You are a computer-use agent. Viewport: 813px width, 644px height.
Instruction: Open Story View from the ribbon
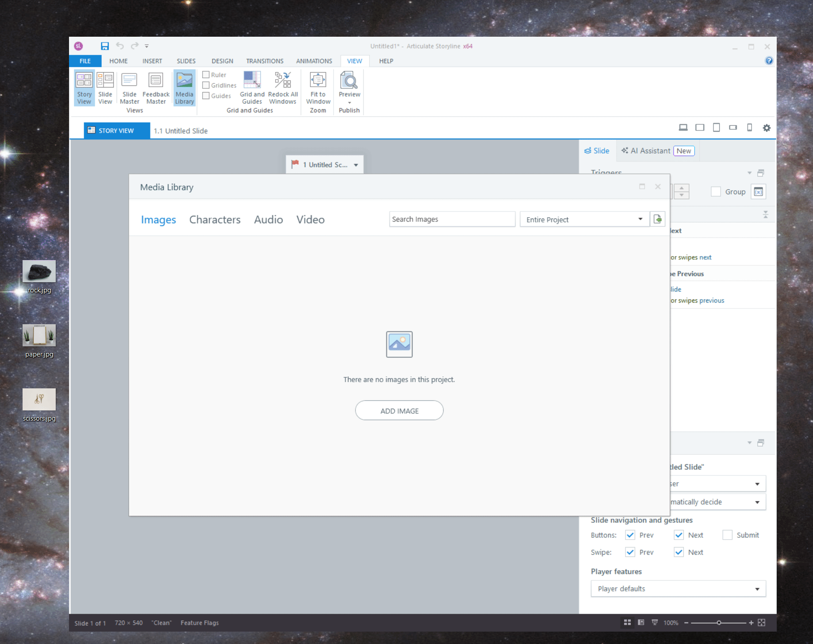click(x=84, y=88)
